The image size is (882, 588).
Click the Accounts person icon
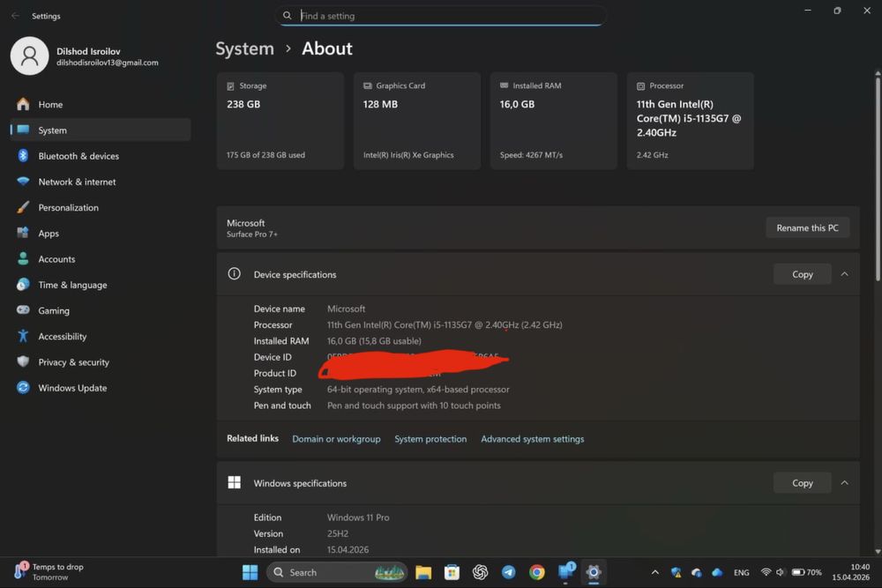pos(23,258)
